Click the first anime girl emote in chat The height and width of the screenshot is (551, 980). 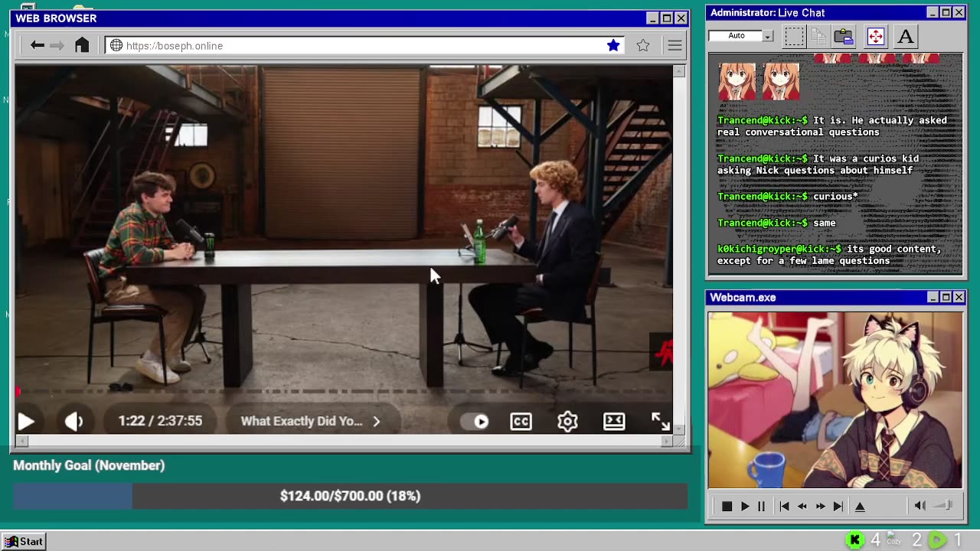tap(737, 81)
